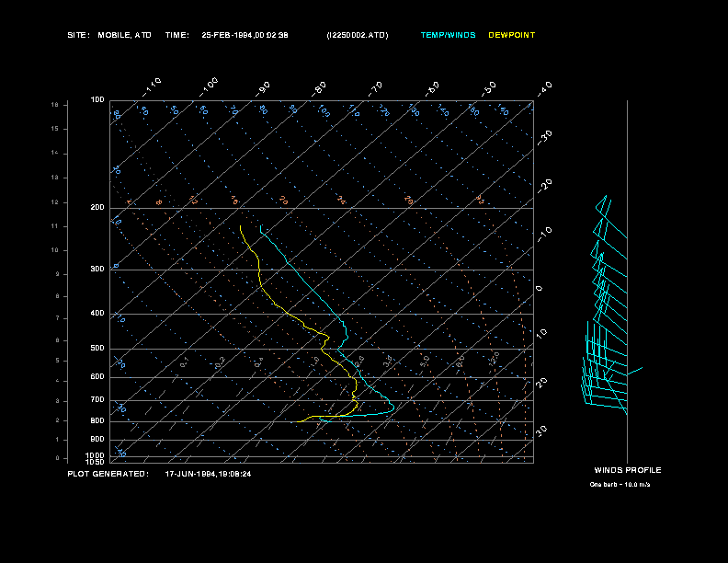This screenshot has width=728, height=563.
Task: Click the 700 pressure level label
Action: point(97,399)
